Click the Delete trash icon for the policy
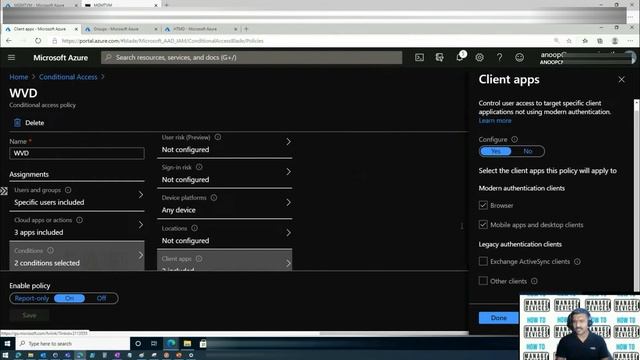The width and height of the screenshot is (640, 360). click(x=17, y=122)
